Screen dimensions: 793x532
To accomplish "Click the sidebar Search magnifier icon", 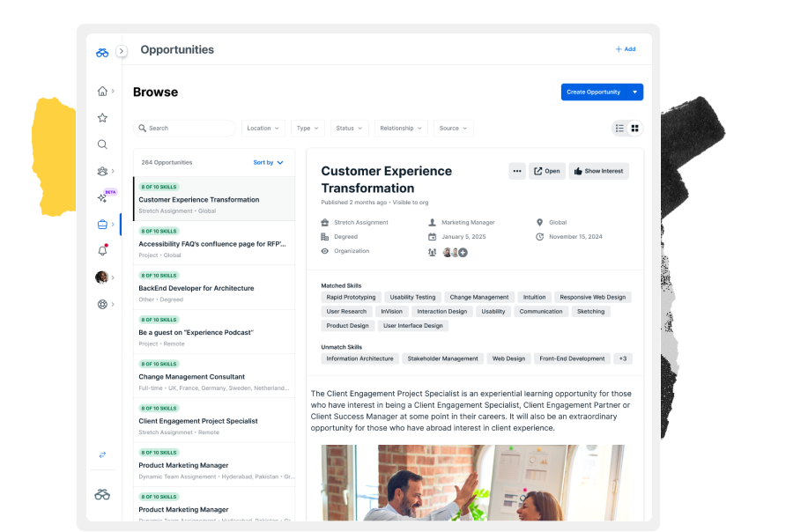I will tap(102, 144).
